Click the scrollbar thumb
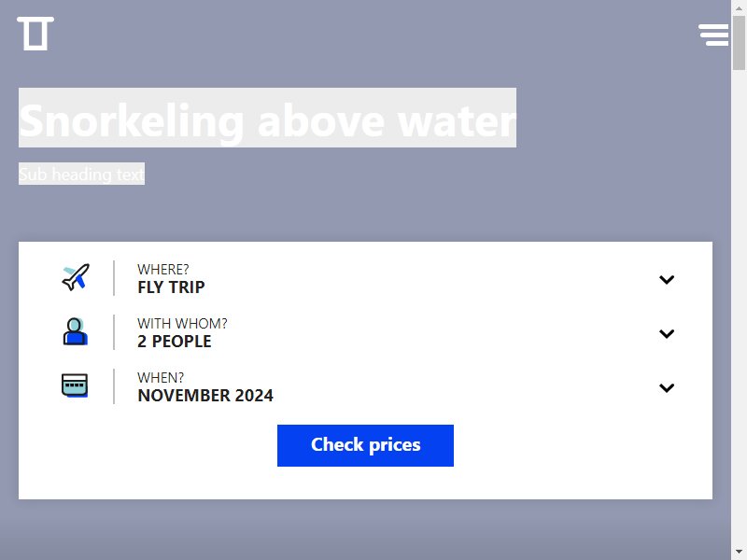The width and height of the screenshot is (747, 560). click(739, 43)
